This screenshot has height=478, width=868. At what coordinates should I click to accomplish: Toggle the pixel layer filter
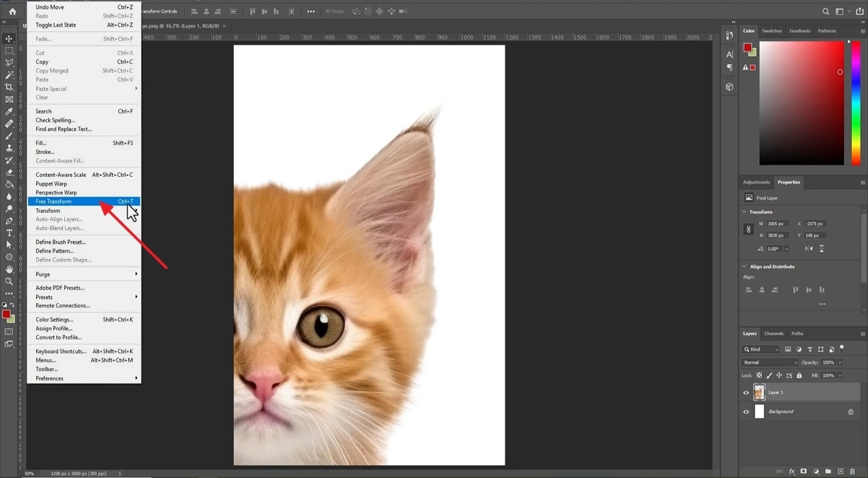click(x=788, y=349)
